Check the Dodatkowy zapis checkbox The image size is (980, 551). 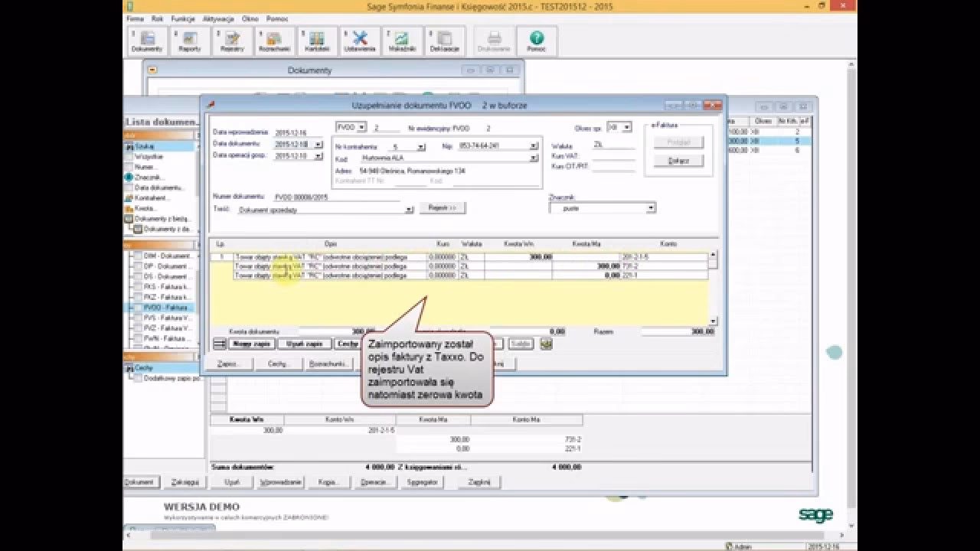[x=138, y=378]
